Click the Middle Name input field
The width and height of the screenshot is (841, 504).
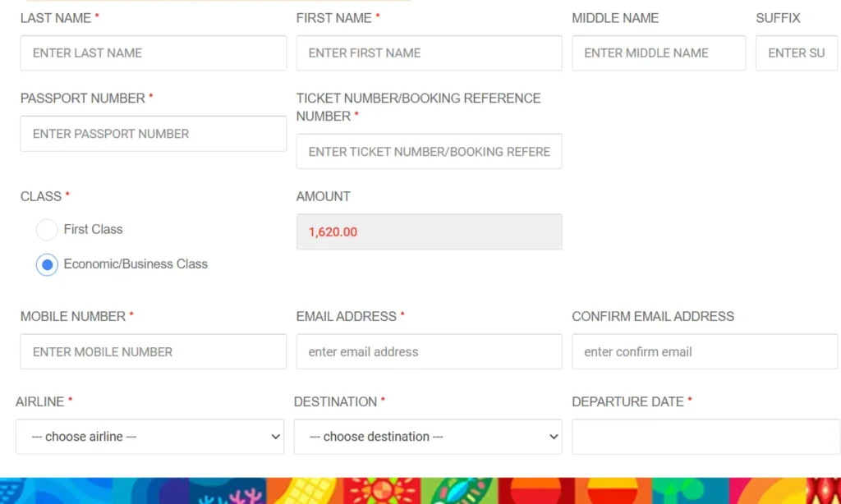659,53
